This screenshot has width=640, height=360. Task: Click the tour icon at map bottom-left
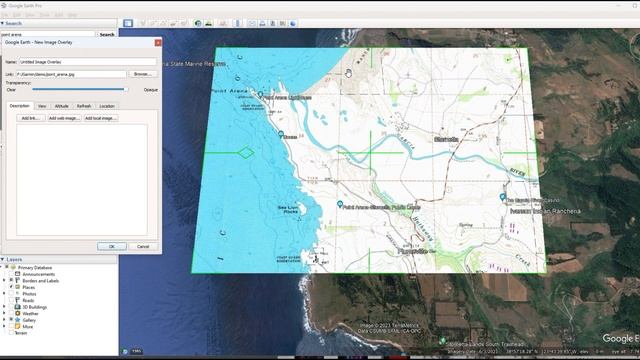pyautogui.click(x=125, y=351)
